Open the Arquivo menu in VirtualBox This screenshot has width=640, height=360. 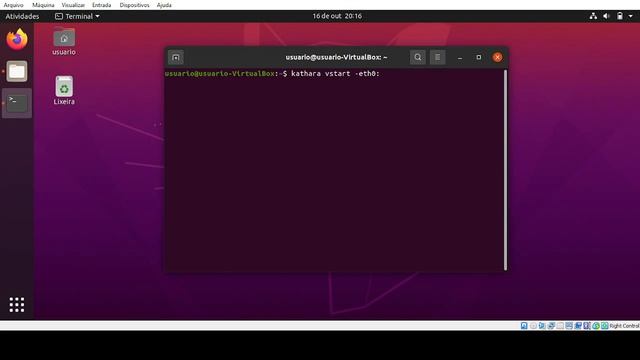pyautogui.click(x=13, y=5)
